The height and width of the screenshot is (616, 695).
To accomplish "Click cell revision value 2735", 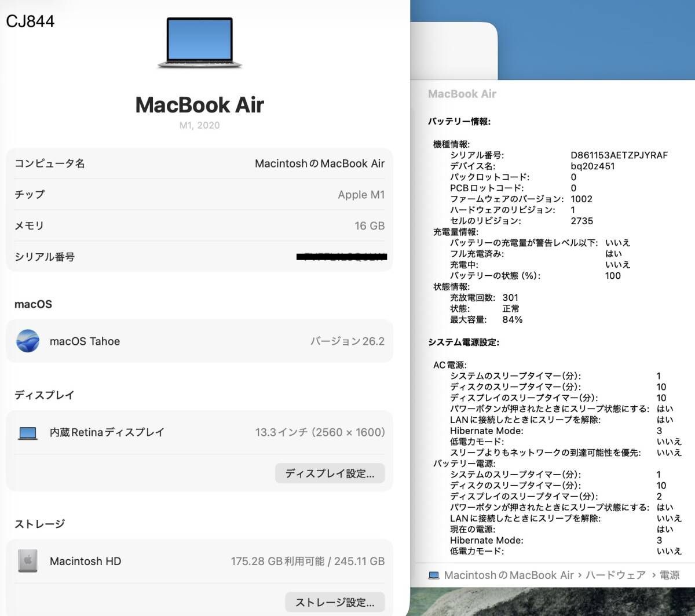I will pos(582,221).
